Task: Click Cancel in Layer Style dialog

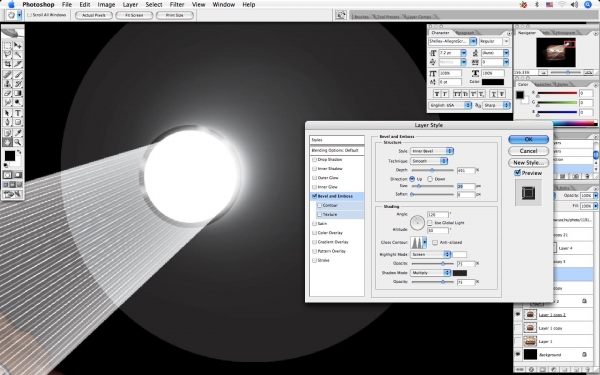Action: (528, 151)
